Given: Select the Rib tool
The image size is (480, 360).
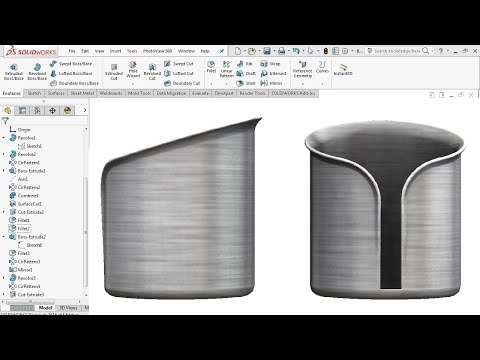Looking at the screenshot, I should coord(245,63).
